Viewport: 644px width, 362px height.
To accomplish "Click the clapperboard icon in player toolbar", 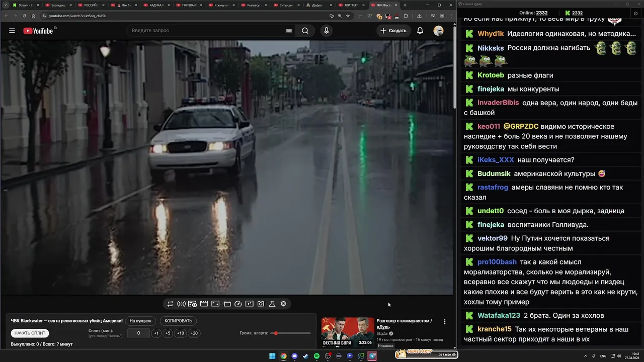I will (204, 304).
